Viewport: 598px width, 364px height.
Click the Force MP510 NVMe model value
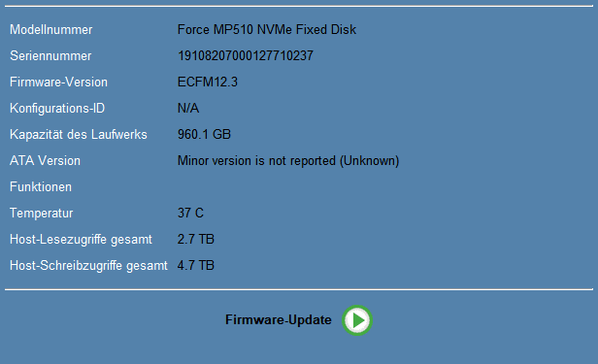267,30
